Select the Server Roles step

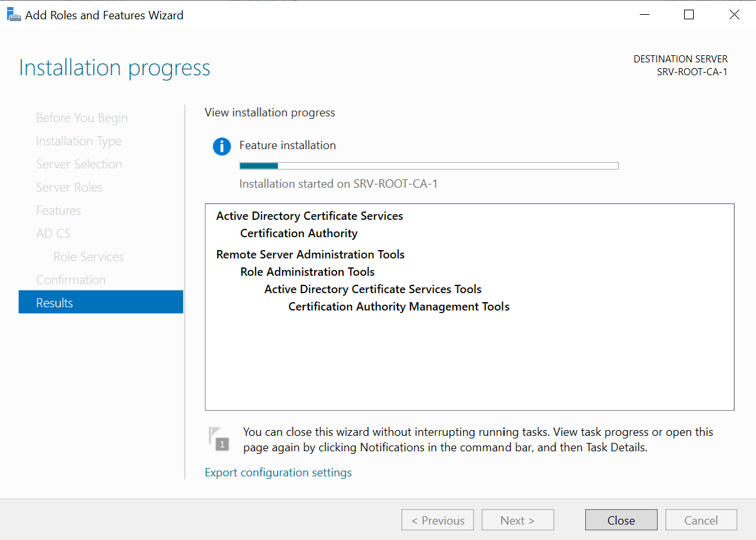tap(69, 187)
